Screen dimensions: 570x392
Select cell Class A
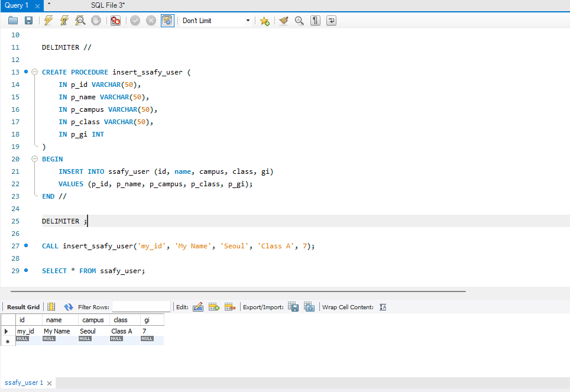tap(125, 331)
